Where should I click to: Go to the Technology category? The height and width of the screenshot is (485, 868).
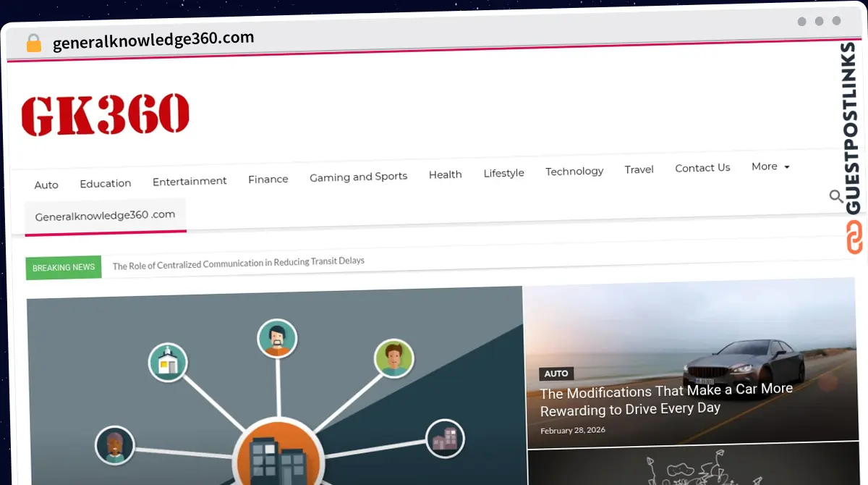574,171
